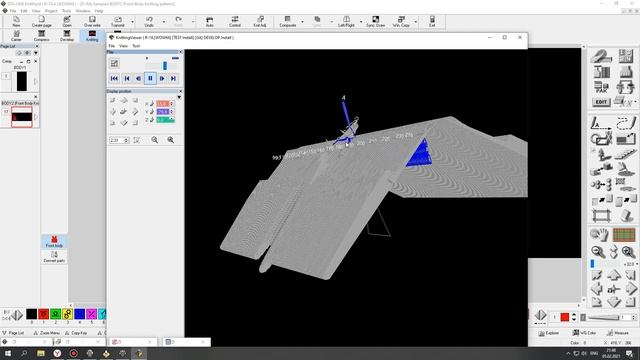The image size is (640, 360).
Task: Click the Open toolbar icon
Action: click(x=67, y=22)
